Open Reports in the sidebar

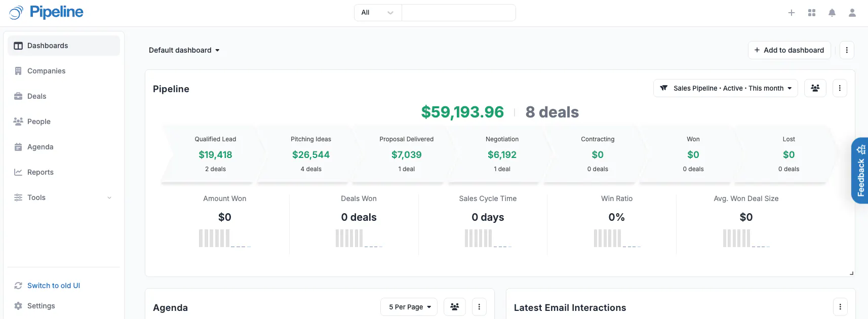64,172
